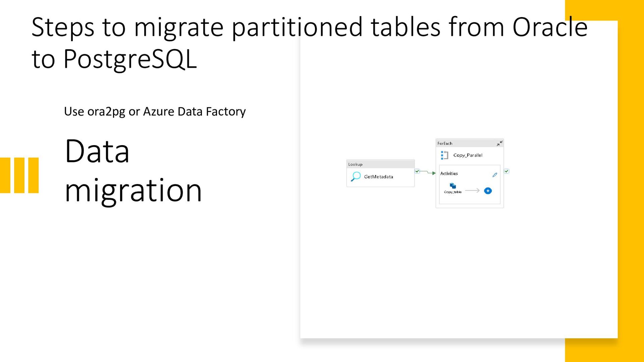Select the GetMetadata activity name

pos(378,177)
